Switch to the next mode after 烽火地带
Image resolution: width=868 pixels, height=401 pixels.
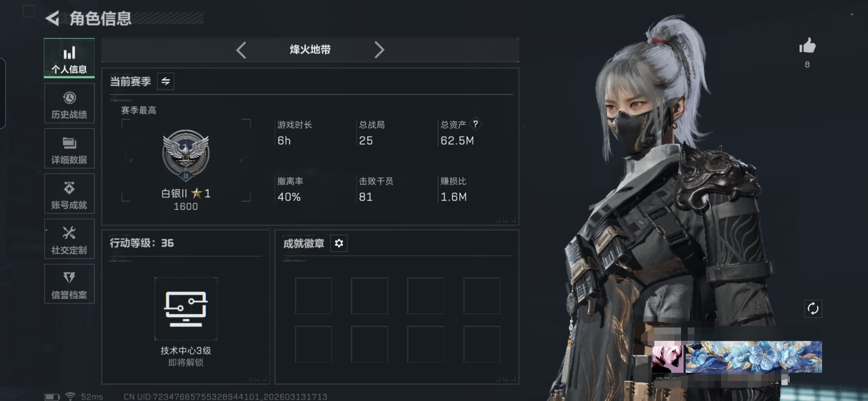[379, 50]
